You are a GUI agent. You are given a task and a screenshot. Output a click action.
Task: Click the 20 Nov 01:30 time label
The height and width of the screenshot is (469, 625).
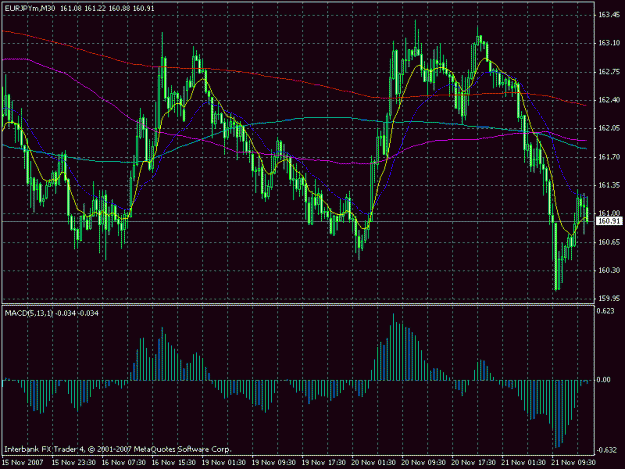373,462
